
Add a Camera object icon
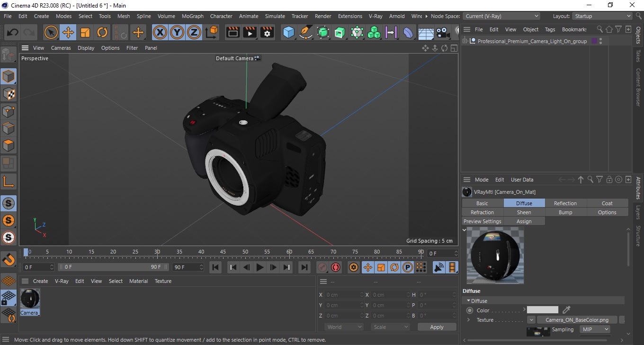click(443, 33)
